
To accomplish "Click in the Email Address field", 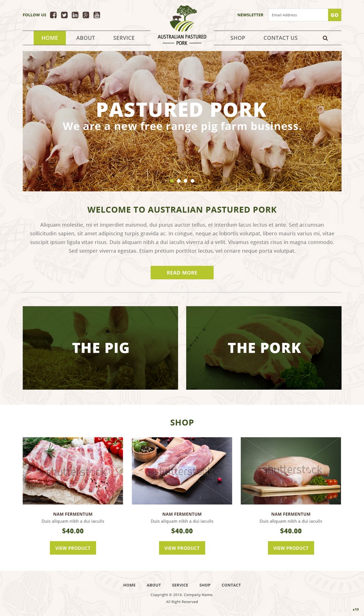I will point(298,15).
